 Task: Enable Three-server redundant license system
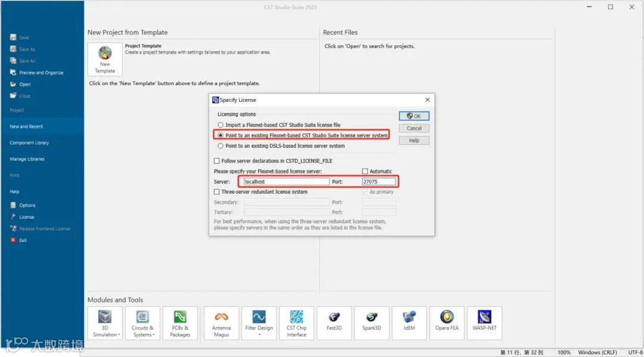pyautogui.click(x=216, y=192)
